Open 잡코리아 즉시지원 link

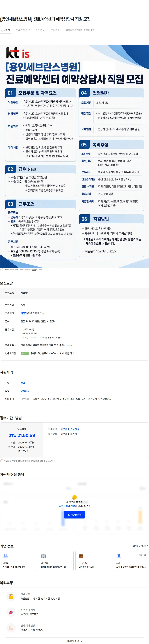click(x=70, y=429)
